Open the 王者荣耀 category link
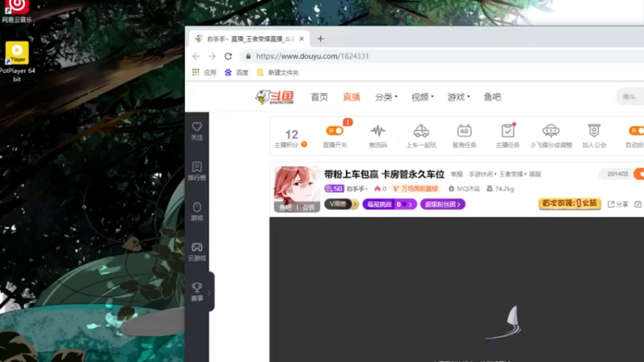 pos(511,175)
